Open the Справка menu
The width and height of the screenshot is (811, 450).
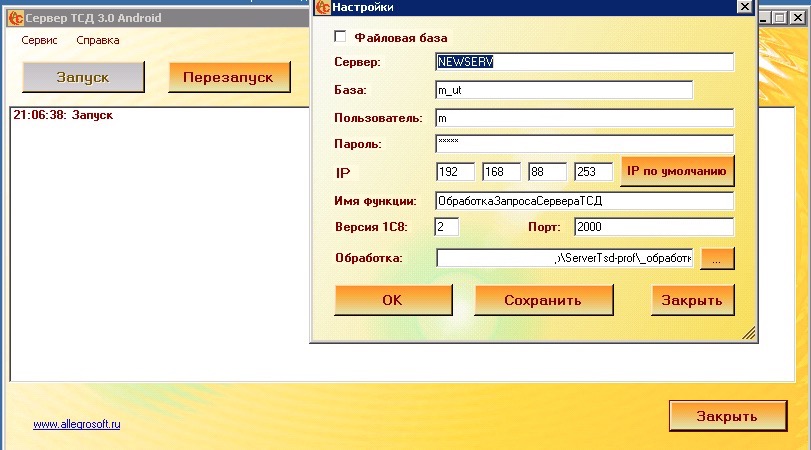tap(98, 40)
